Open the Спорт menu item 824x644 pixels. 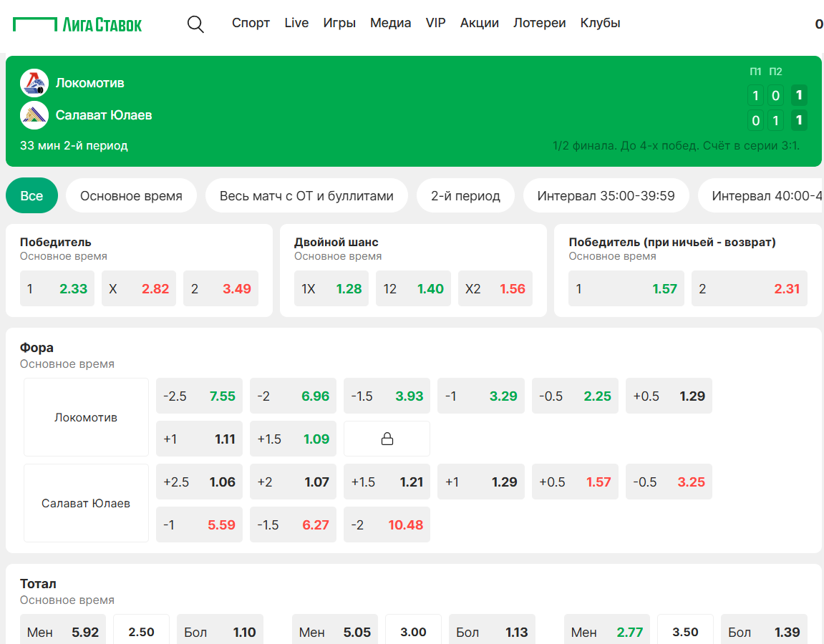tap(251, 23)
